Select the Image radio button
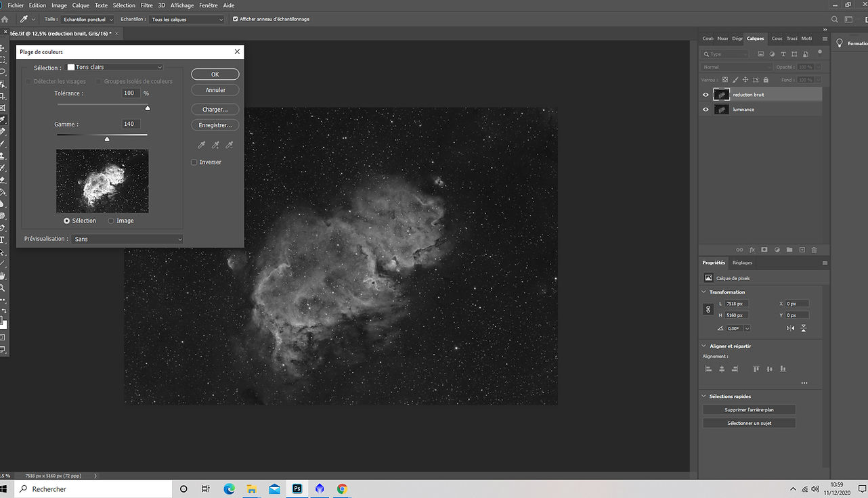Screen dimensions: 868x498 coord(111,221)
